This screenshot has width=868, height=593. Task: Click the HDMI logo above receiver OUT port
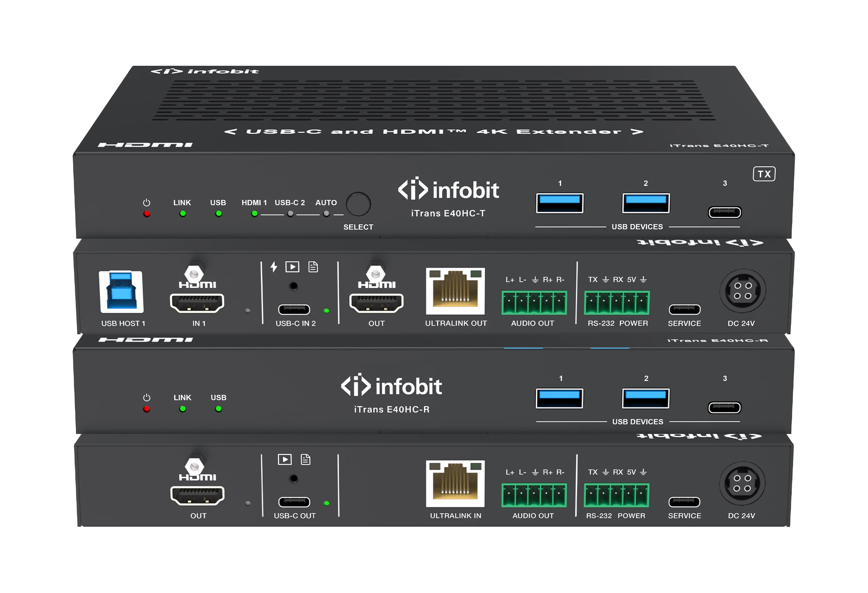[197, 477]
